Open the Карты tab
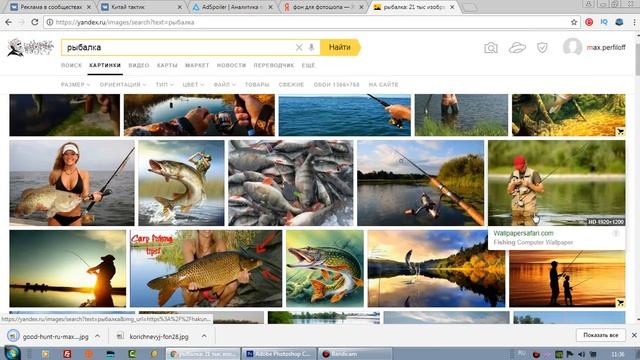Image resolution: width=640 pixels, height=360 pixels. pos(167,65)
